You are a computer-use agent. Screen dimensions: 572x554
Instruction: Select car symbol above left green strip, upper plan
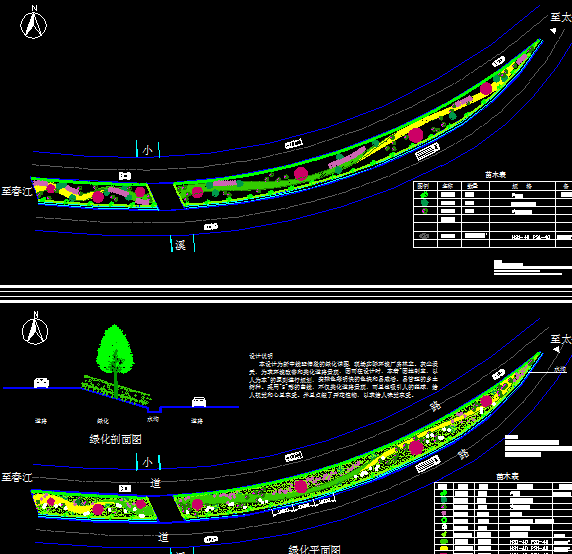click(x=125, y=176)
